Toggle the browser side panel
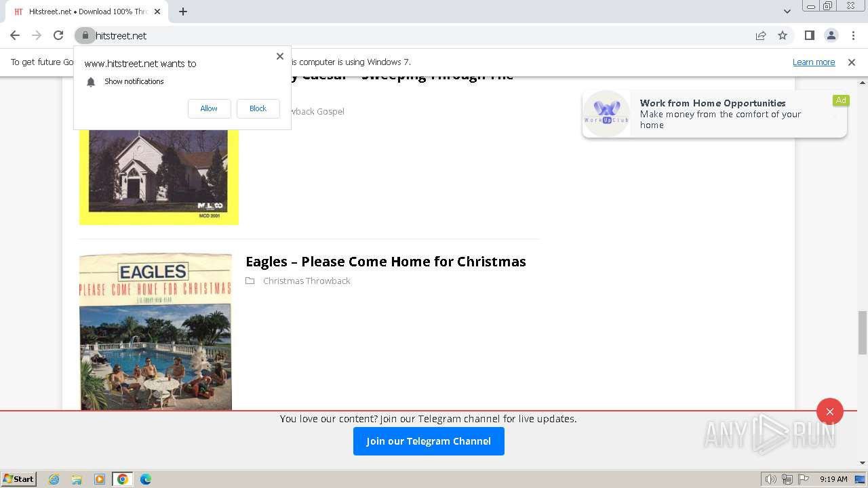 coord(809,35)
